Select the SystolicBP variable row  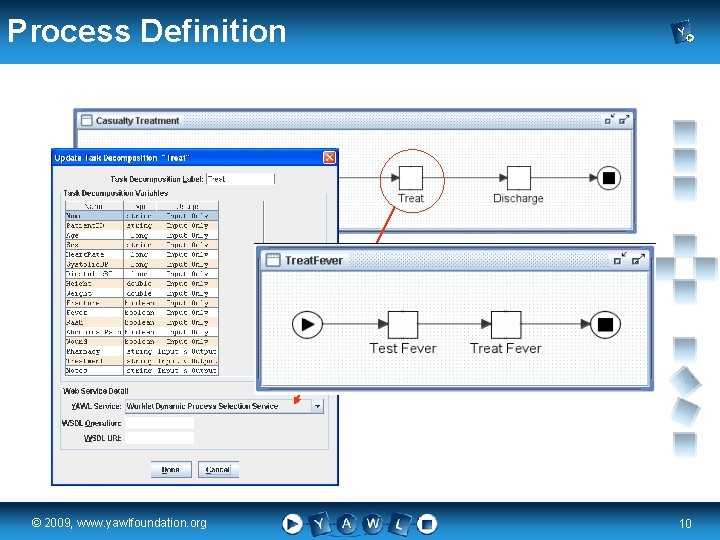[x=141, y=264]
